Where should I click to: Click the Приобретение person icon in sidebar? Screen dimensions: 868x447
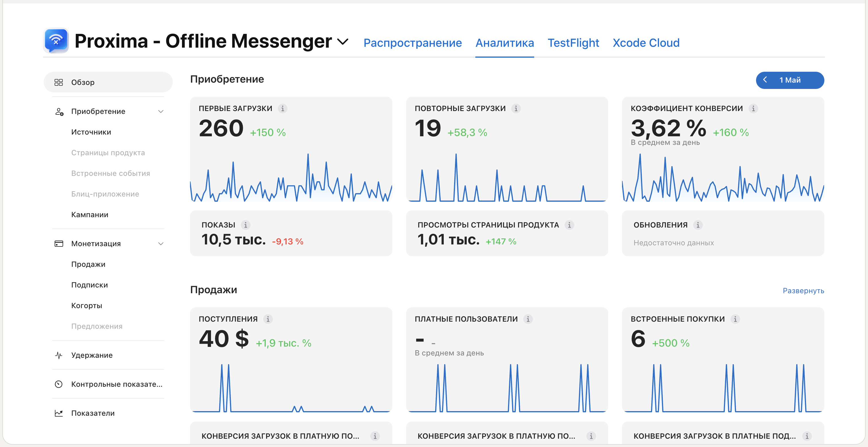(x=59, y=112)
